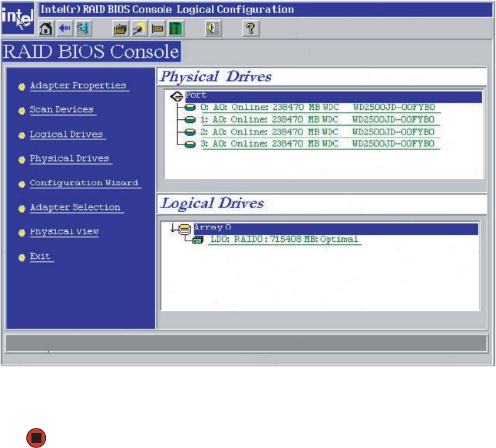Open Scan Devices
Viewport: 496px width, 448px height.
pos(62,110)
